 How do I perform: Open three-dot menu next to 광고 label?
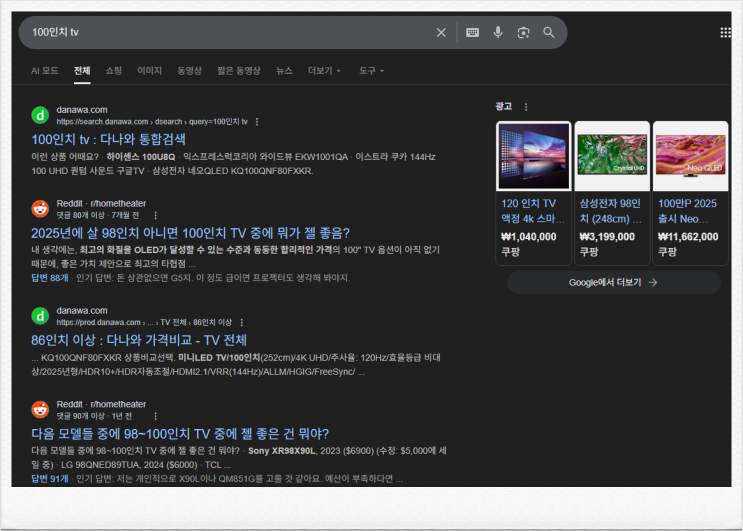527,107
